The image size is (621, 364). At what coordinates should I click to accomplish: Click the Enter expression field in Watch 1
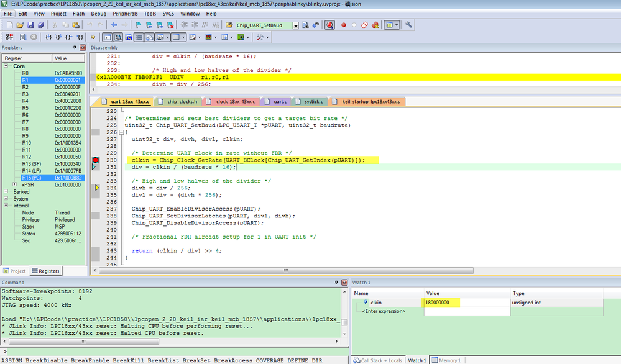385,311
